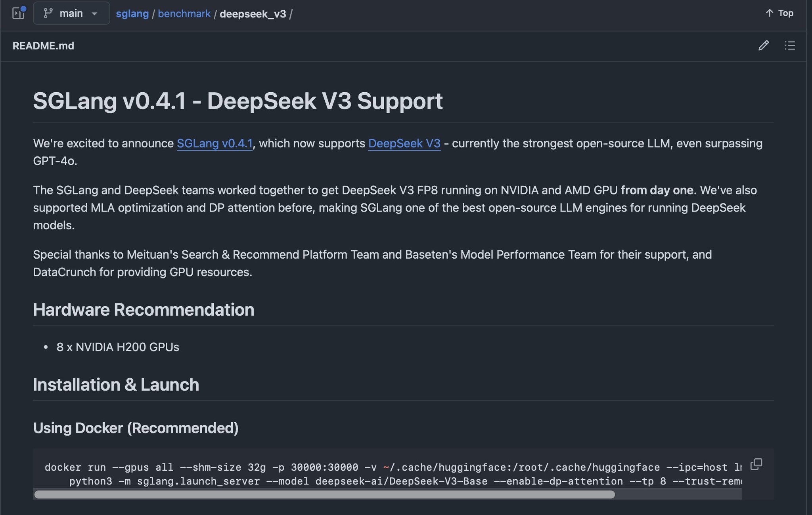Jump to Top of the page
The image size is (812, 515).
pos(779,13)
